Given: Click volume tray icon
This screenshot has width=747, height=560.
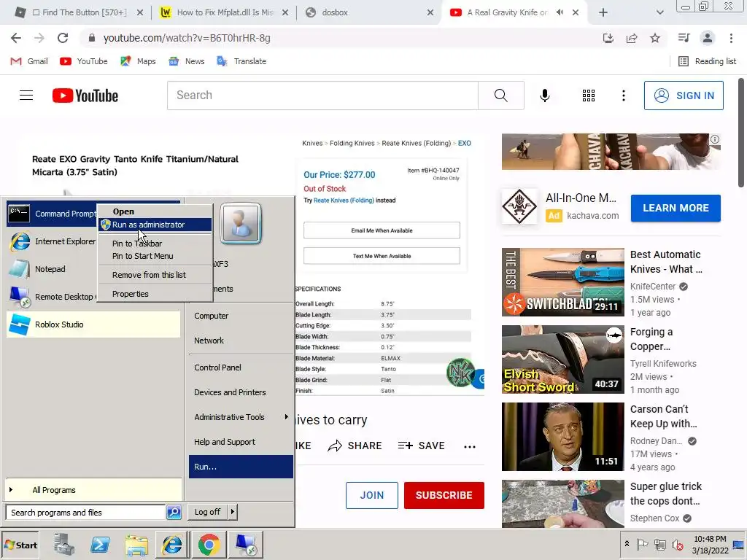Looking at the screenshot, I should coord(677,544).
